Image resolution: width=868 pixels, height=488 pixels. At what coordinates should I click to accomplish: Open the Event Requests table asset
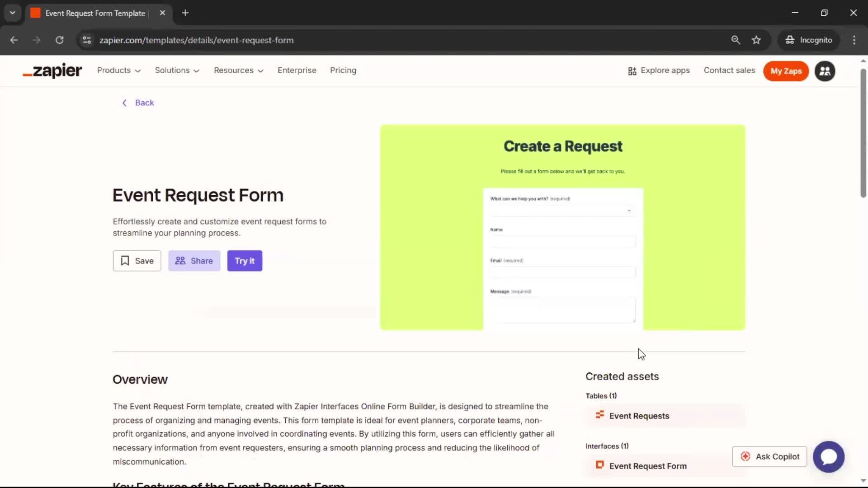pos(665,416)
